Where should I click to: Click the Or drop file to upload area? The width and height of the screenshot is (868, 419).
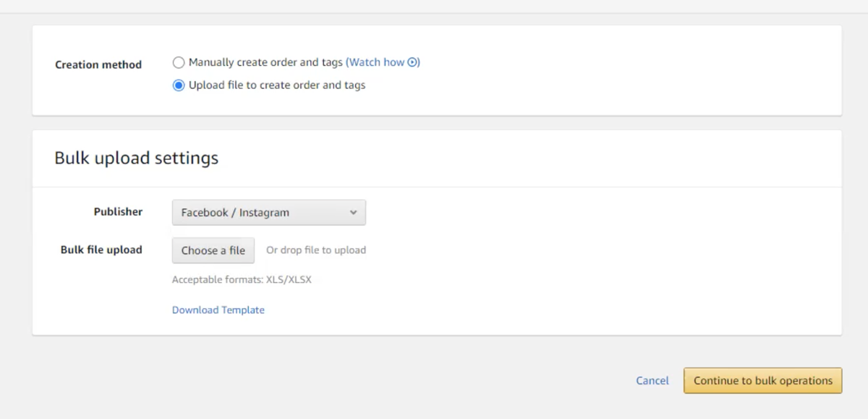point(316,250)
